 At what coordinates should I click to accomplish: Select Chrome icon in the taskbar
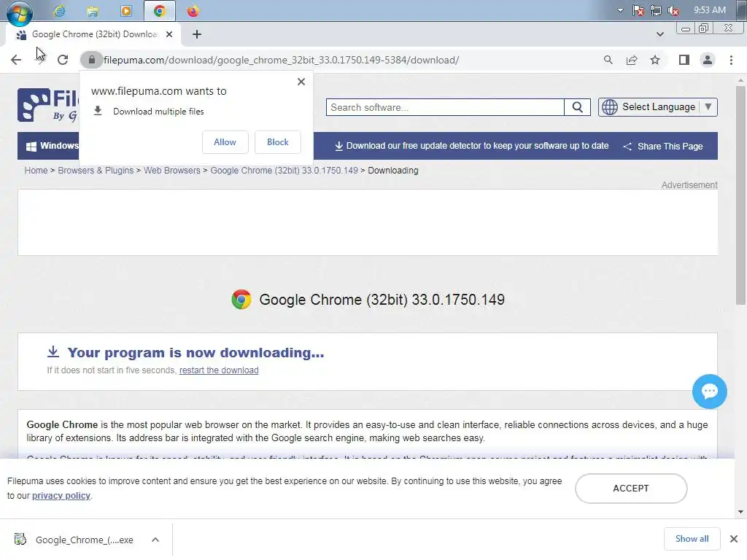coord(160,11)
